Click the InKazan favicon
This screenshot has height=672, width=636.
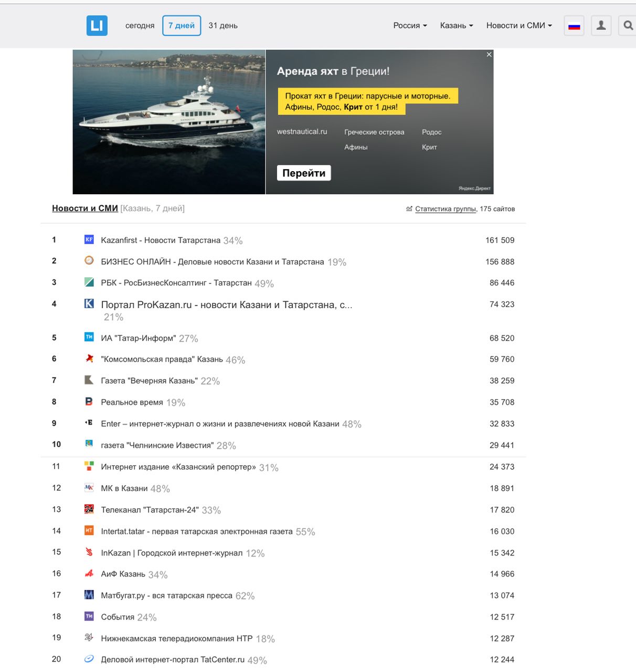(x=89, y=552)
